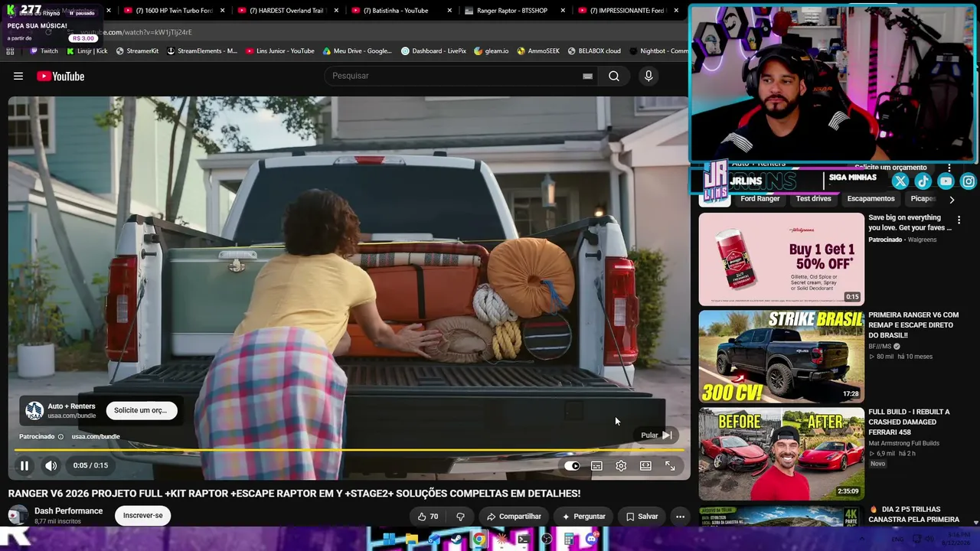This screenshot has height=551, width=980.
Task: Open video title PRIMEIRA RANGER V6 COM REMAP
Action: (x=913, y=325)
